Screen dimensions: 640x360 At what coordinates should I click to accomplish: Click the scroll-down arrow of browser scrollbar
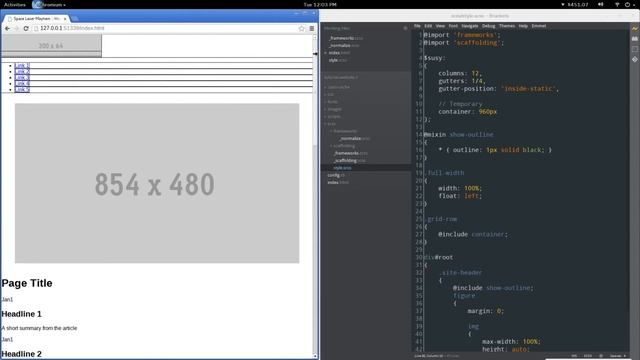315,356
